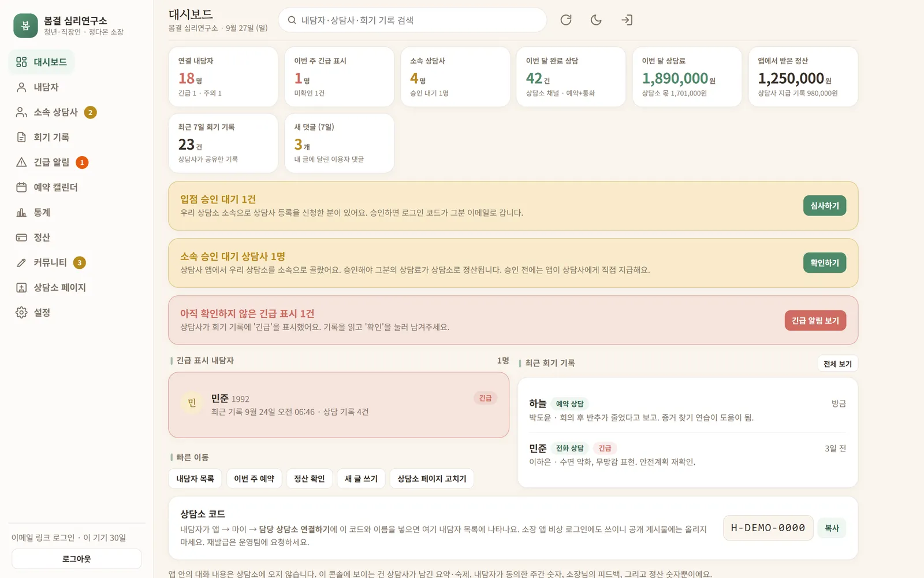Click the 확인하기 button
The image size is (924, 578).
pos(825,263)
